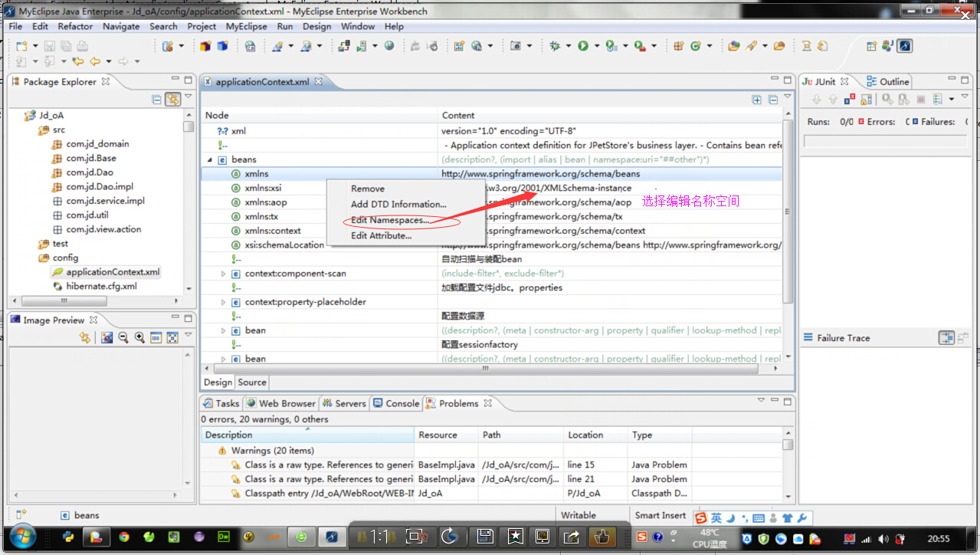Open the Tasks tab

(x=221, y=403)
